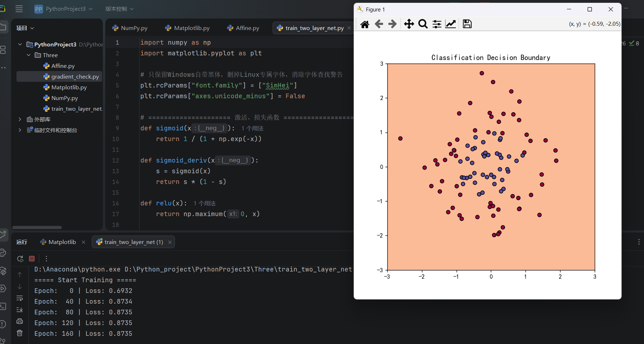Expand the 临时文件和控制台 node
The width and height of the screenshot is (644, 344).
point(20,130)
